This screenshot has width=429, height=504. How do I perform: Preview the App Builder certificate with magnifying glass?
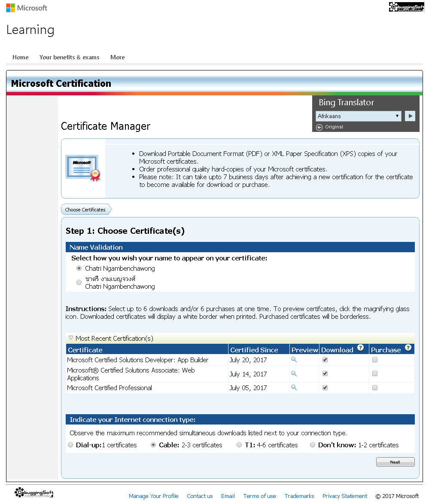pos(294,359)
